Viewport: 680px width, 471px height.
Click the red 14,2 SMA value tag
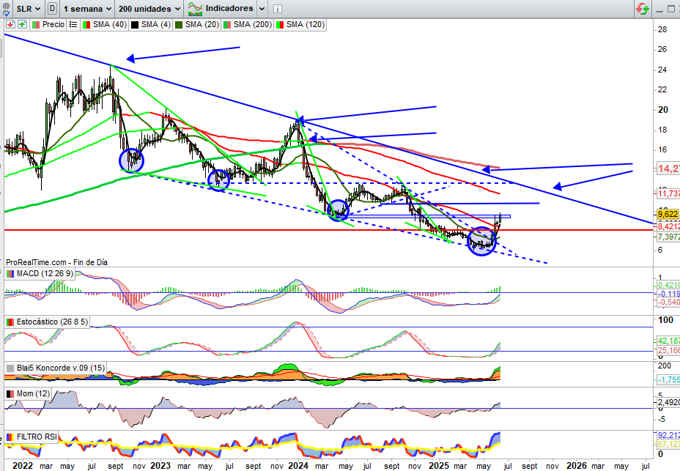tap(668, 168)
